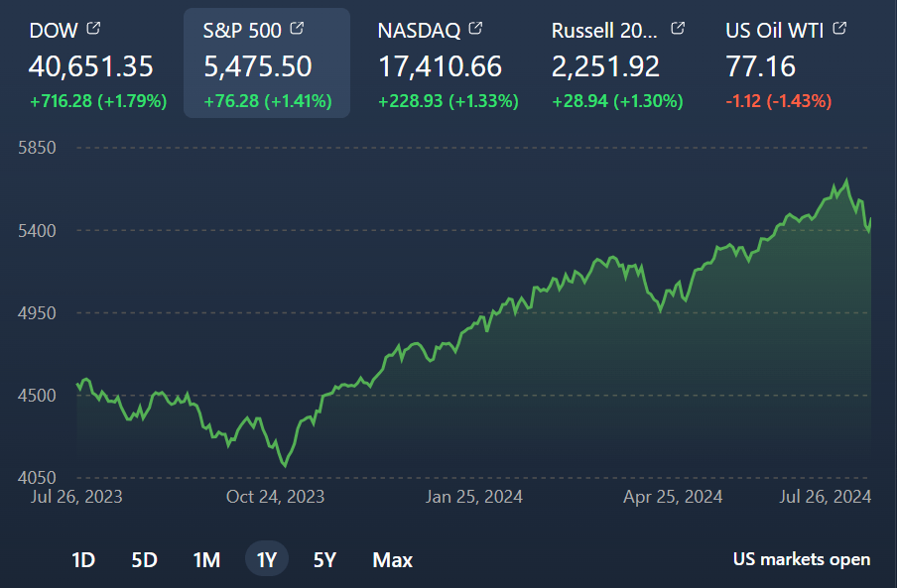Screen dimensions: 897x588
Task: Click the chart low point near Oct 24, 2023
Action: click(x=286, y=465)
